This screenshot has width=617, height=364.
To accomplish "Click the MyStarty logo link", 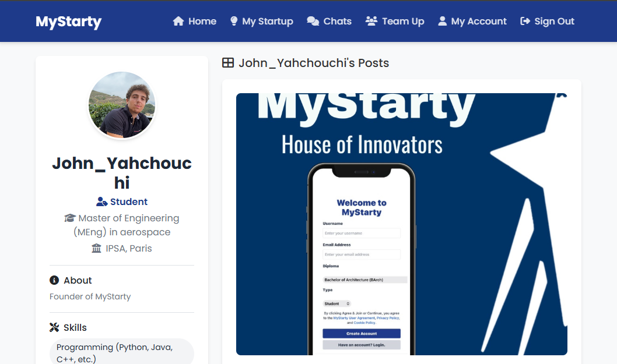I will (68, 22).
